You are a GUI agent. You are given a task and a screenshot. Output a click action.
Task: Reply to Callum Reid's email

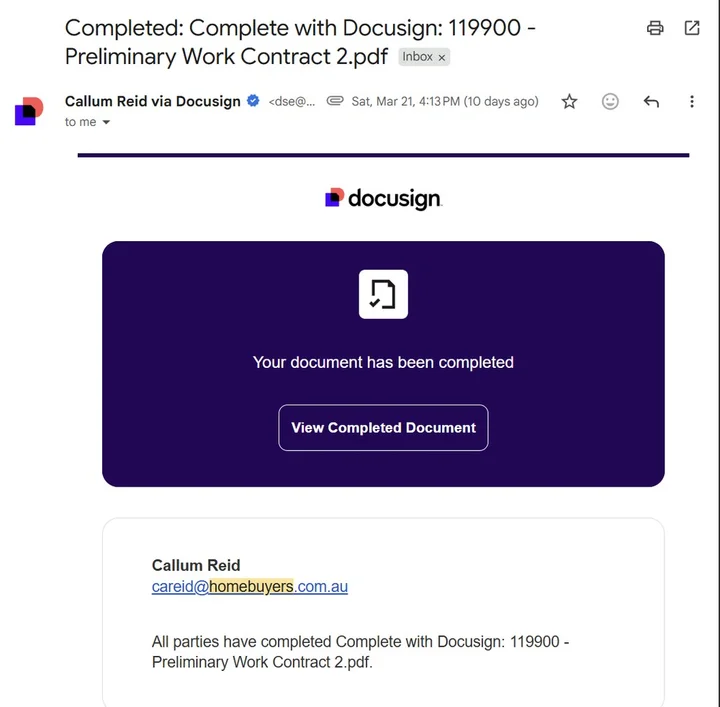(x=651, y=101)
